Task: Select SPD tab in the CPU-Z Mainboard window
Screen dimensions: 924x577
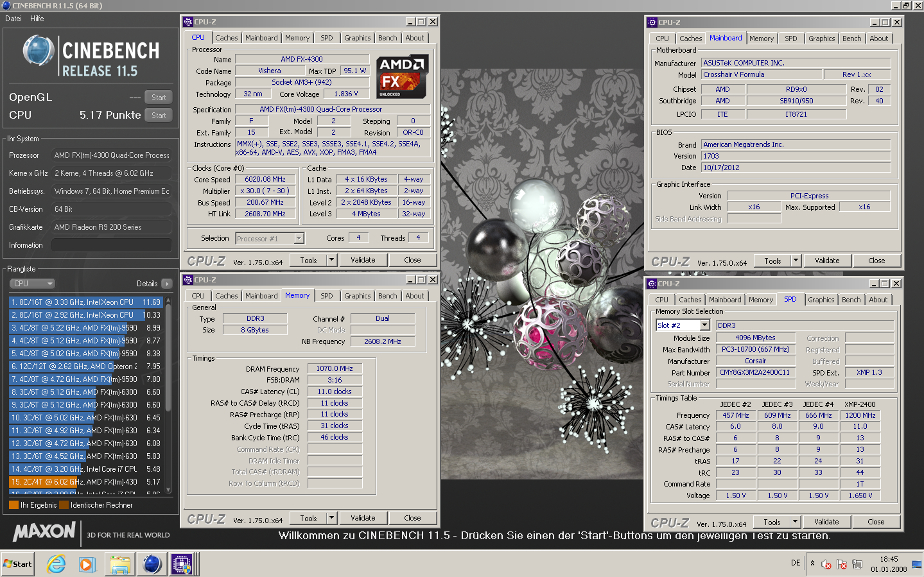Action: tap(791, 39)
